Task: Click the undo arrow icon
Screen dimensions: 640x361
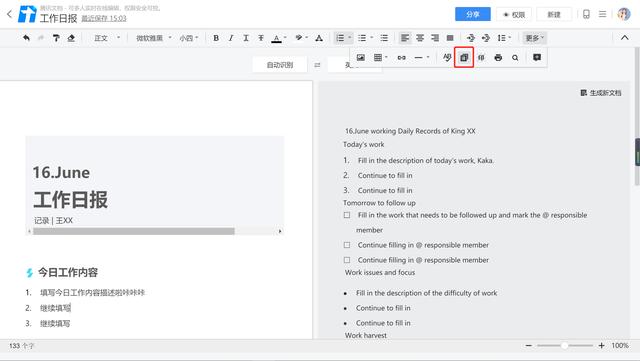Action: tap(27, 38)
